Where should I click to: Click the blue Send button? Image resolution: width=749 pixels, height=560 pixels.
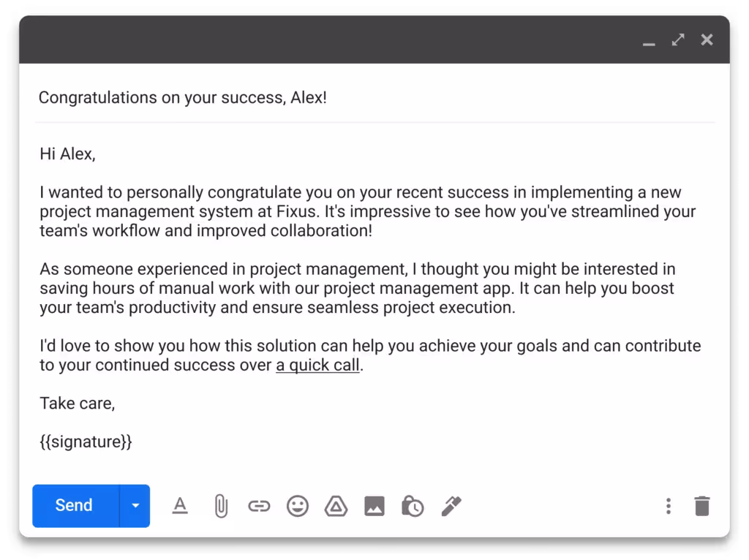pos(75,505)
